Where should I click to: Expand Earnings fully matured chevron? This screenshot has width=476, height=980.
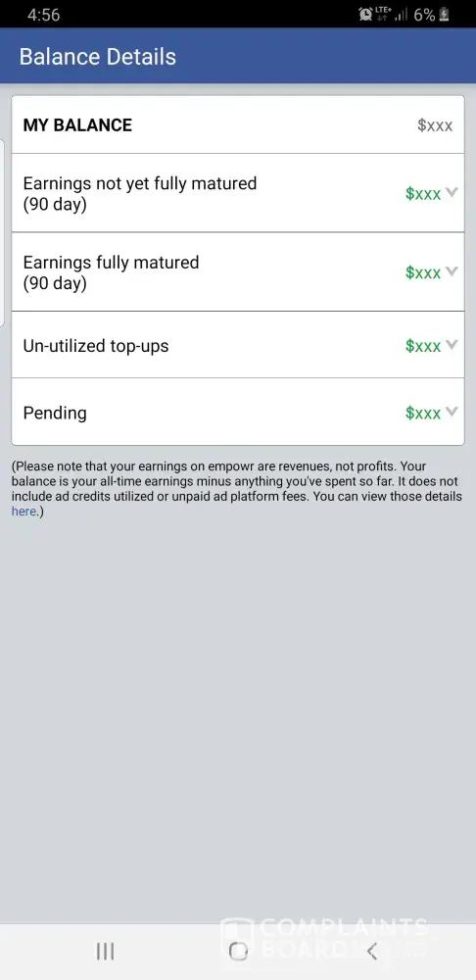452,271
